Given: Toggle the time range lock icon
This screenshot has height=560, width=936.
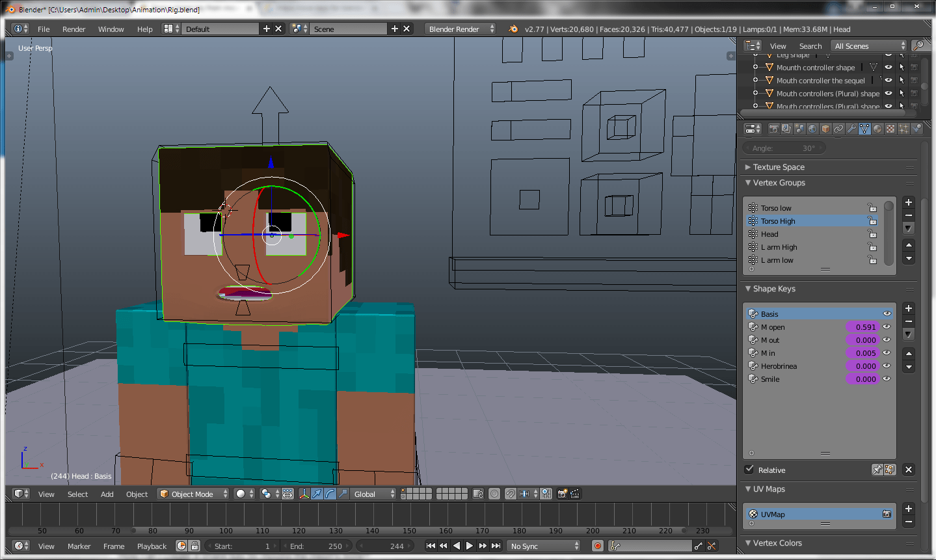Looking at the screenshot, I should tap(194, 546).
